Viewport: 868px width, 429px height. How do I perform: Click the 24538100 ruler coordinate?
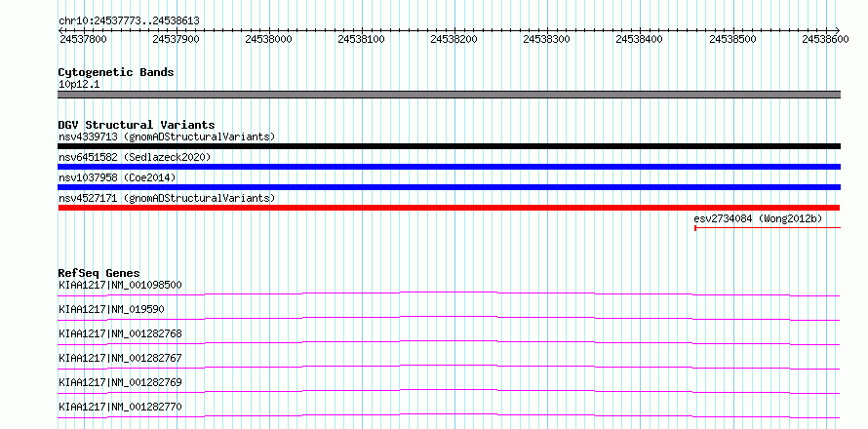click(361, 39)
